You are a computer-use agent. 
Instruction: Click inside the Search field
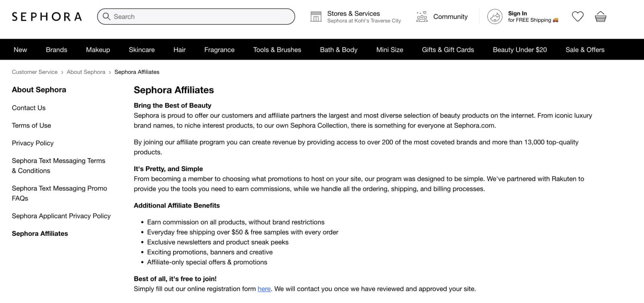tap(201, 16)
